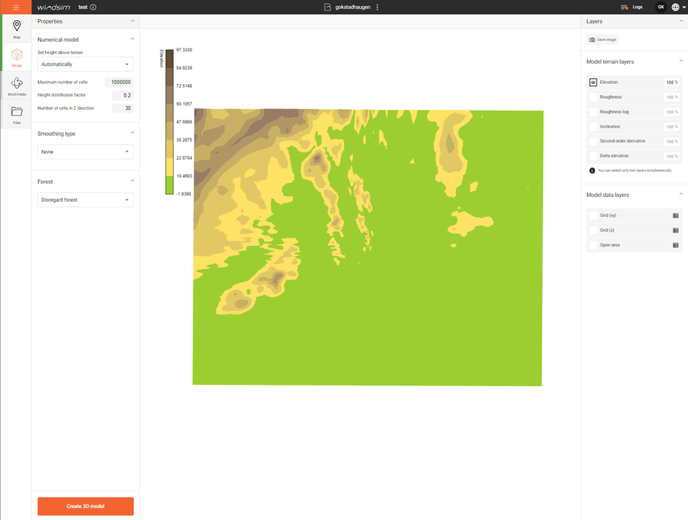Click the Create 3D model button
Screen dimensions: 688x520
85,506
